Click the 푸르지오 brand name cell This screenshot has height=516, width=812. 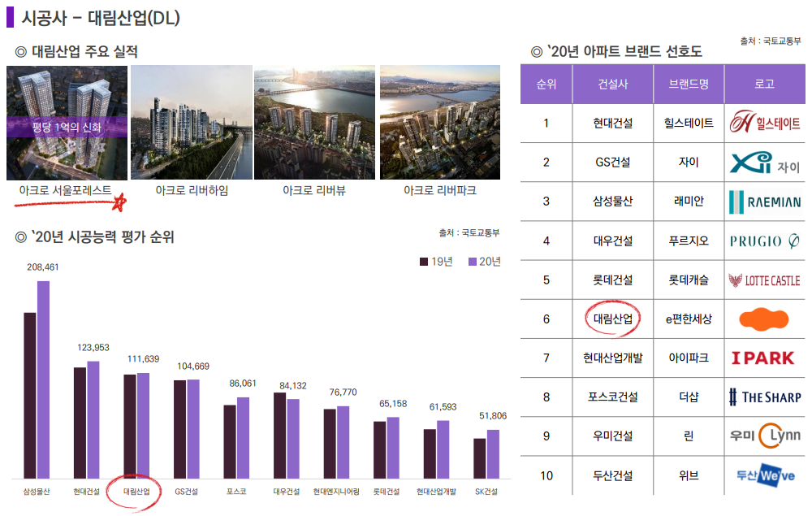click(689, 241)
